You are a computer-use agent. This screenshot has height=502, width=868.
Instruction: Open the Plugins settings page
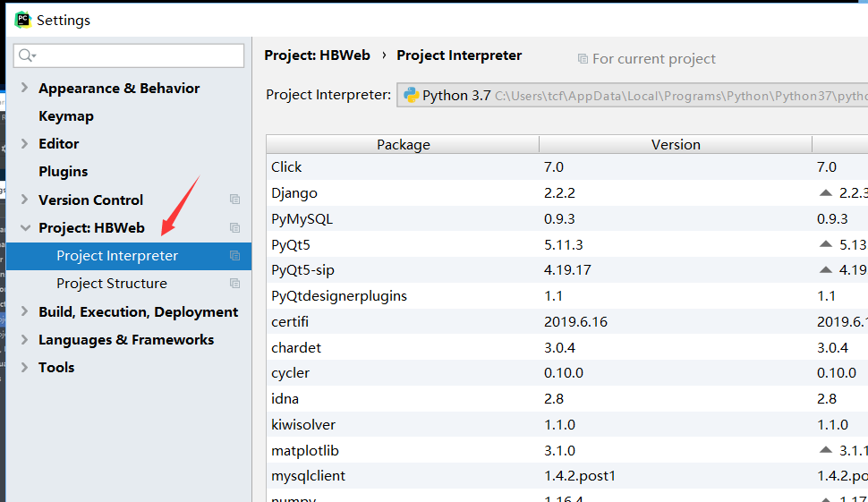click(64, 172)
